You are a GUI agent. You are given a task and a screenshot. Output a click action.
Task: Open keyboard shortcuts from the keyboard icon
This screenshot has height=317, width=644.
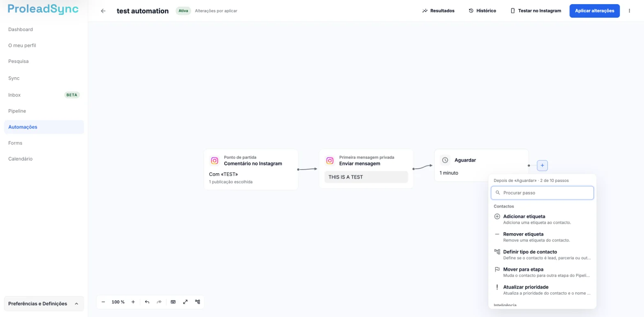pyautogui.click(x=173, y=302)
